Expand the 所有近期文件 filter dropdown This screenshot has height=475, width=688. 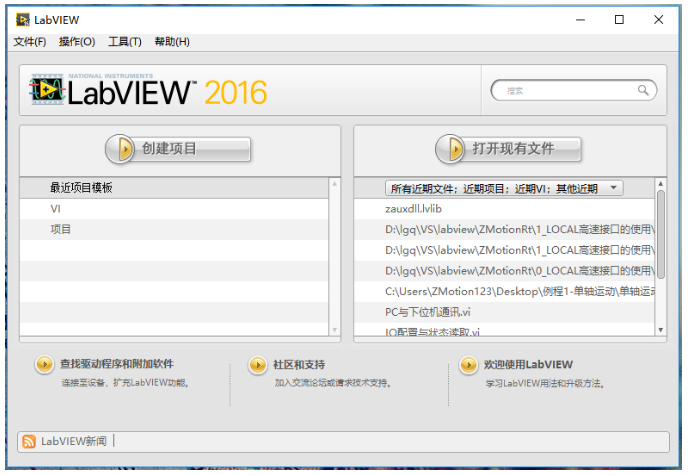click(504, 189)
